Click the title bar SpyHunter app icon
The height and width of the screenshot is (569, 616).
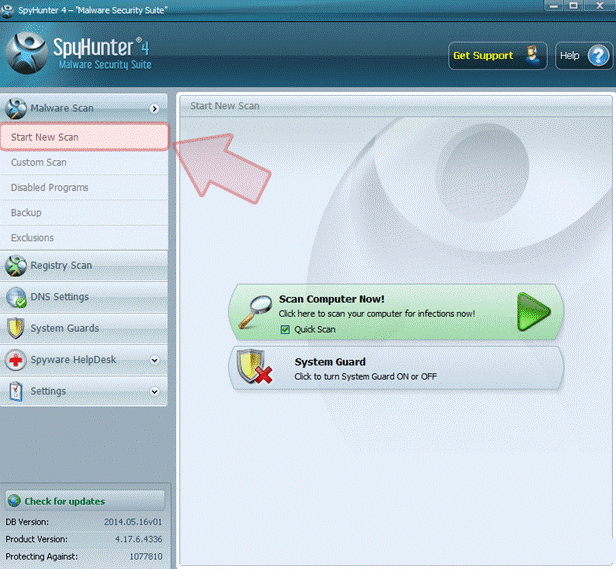pos(7,11)
